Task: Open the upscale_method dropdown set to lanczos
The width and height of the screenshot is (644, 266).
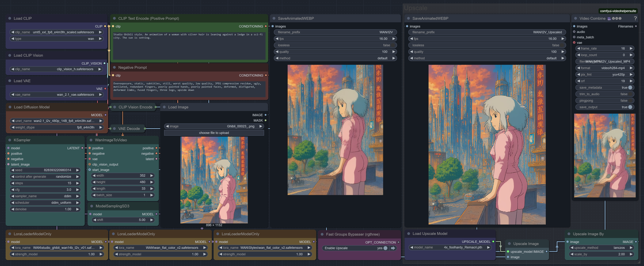Action: click(x=601, y=248)
